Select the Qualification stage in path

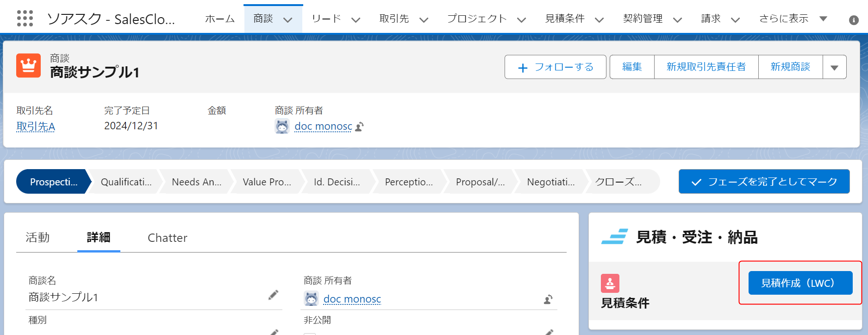[x=126, y=182]
